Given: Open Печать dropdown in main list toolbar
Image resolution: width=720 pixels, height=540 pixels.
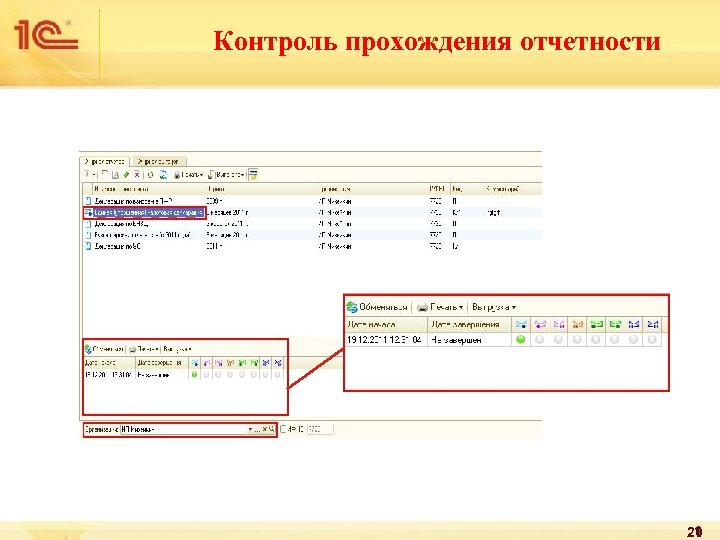Looking at the screenshot, I should point(189,174).
